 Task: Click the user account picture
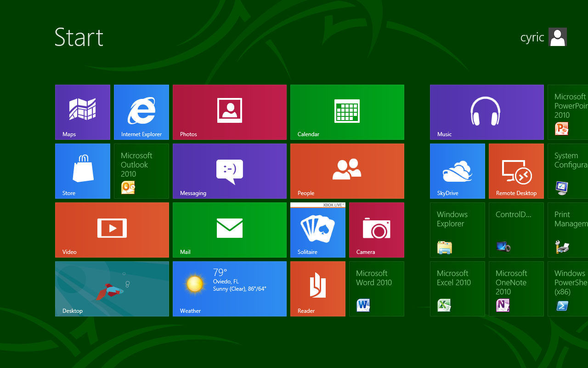tap(558, 37)
